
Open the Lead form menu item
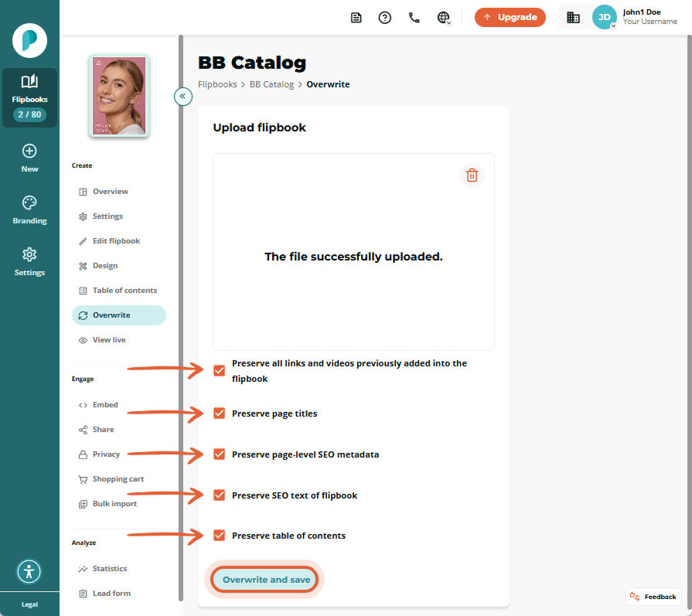tap(119, 593)
